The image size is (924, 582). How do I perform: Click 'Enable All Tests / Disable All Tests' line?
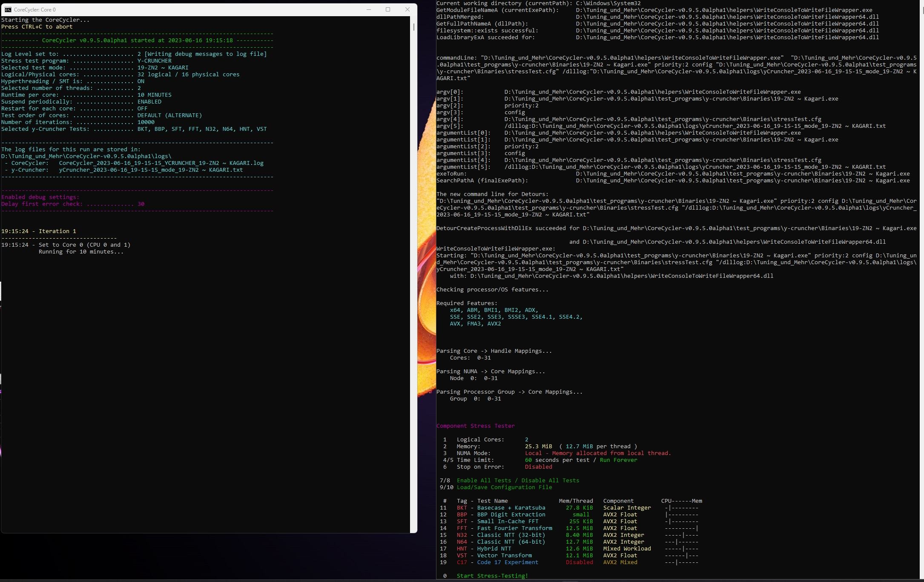tap(518, 480)
